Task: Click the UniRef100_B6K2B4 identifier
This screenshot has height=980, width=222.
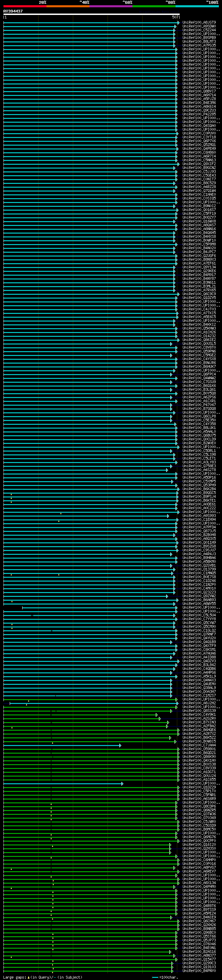Action: pos(199,489)
